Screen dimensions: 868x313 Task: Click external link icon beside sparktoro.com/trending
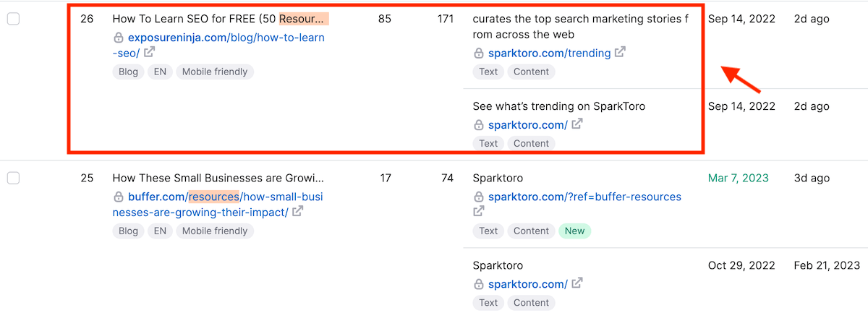[620, 52]
